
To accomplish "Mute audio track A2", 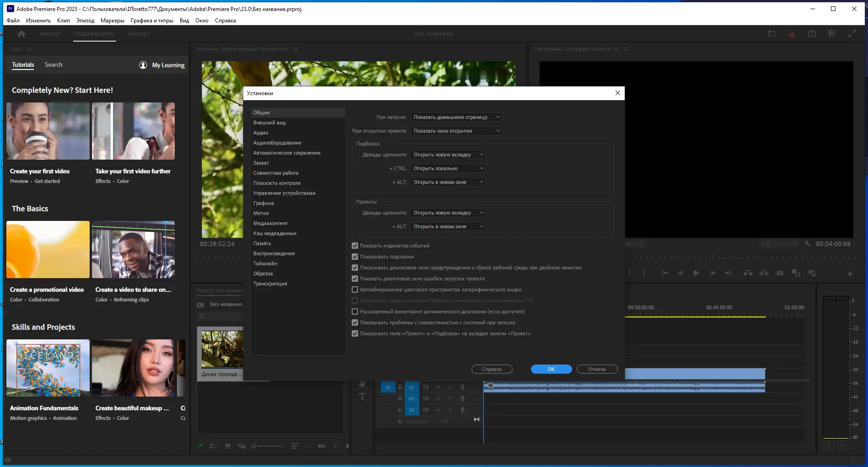I will 438,398.
